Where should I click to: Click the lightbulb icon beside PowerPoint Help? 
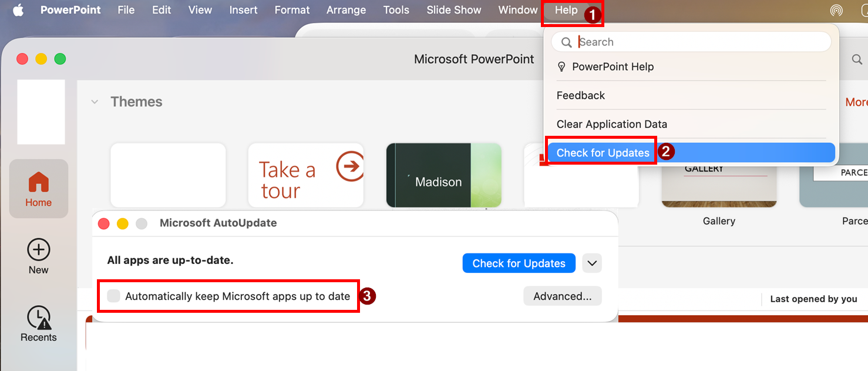click(561, 66)
